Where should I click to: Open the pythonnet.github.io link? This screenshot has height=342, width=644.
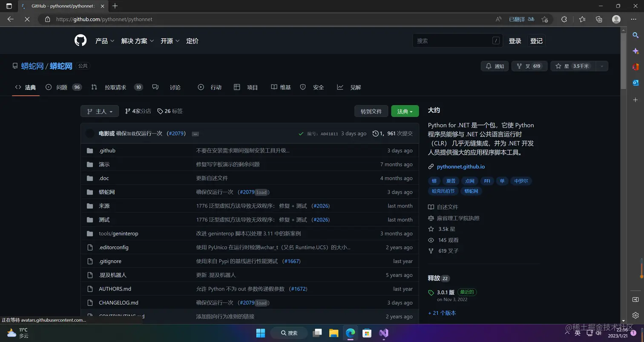pos(461,167)
